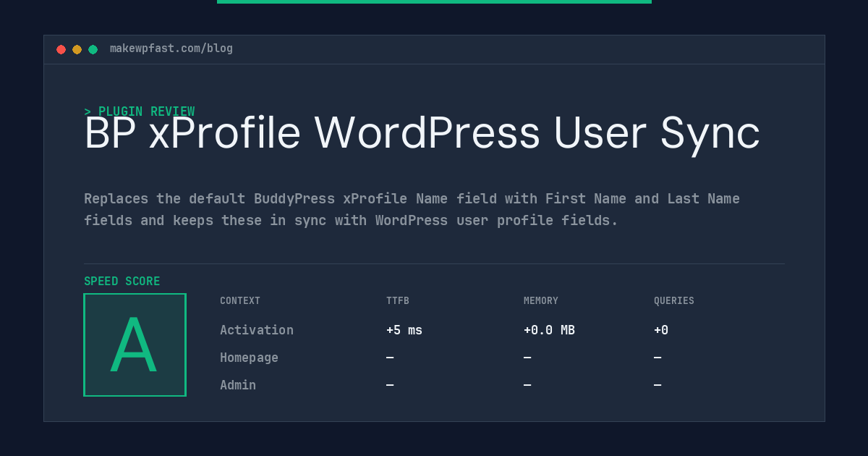Click the '+5 ms' TTFB value
The image size is (868, 456).
pos(404,330)
